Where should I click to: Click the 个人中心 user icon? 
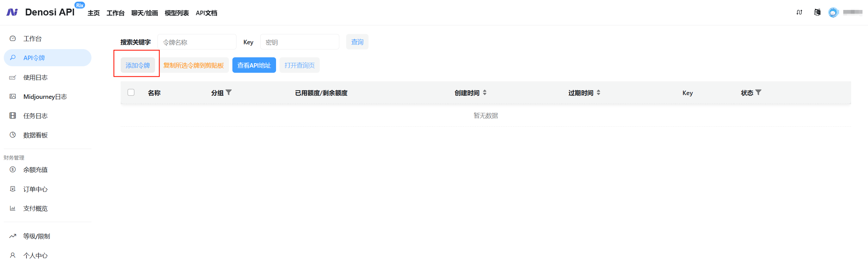coord(13,255)
